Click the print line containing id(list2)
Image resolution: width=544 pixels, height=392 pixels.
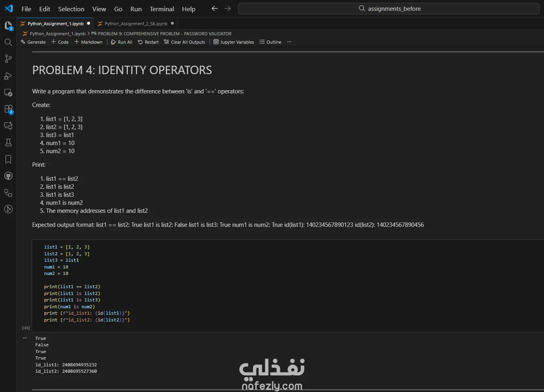87,320
